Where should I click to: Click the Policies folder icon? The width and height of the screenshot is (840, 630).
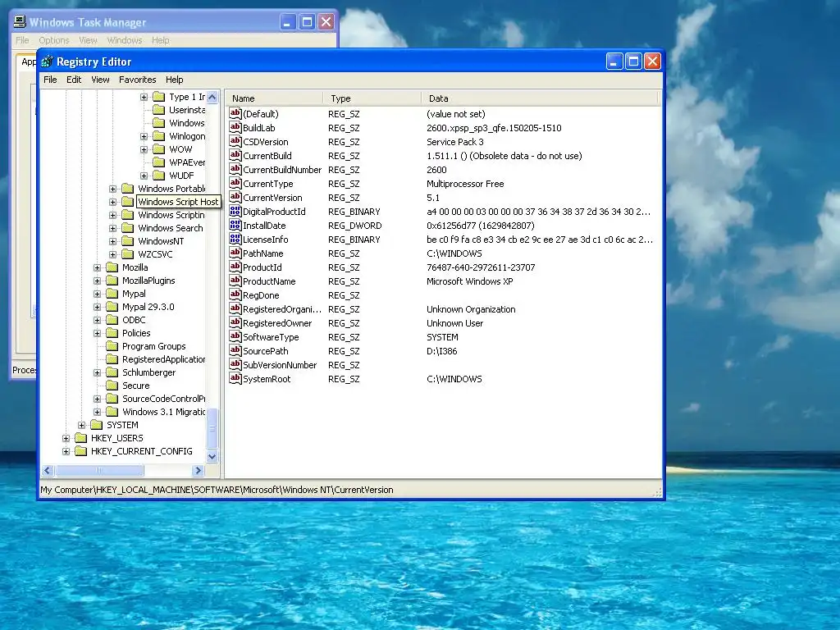(112, 333)
